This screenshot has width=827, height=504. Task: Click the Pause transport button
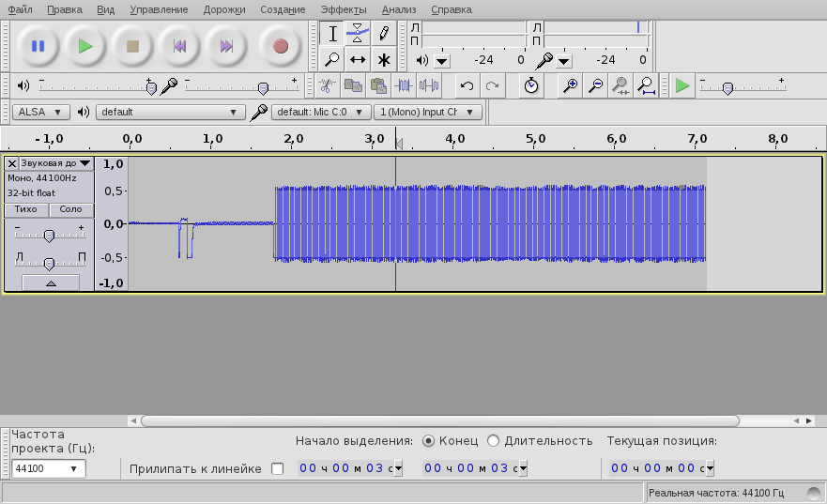coord(38,46)
